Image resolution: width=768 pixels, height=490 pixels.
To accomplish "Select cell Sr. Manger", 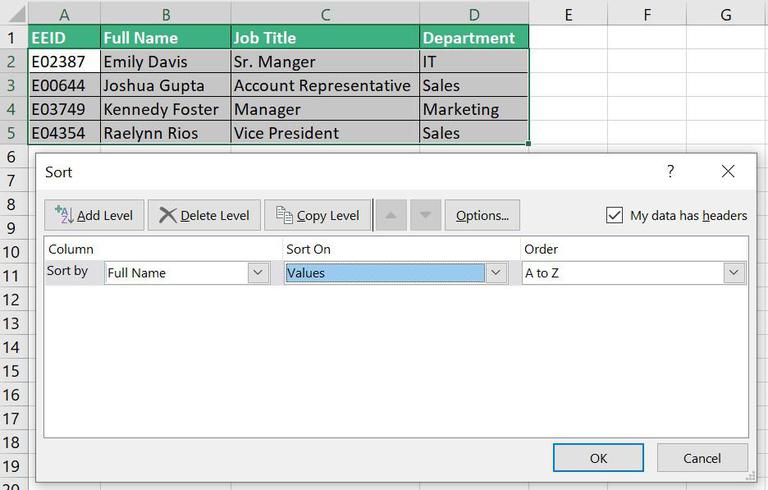I will [325, 62].
